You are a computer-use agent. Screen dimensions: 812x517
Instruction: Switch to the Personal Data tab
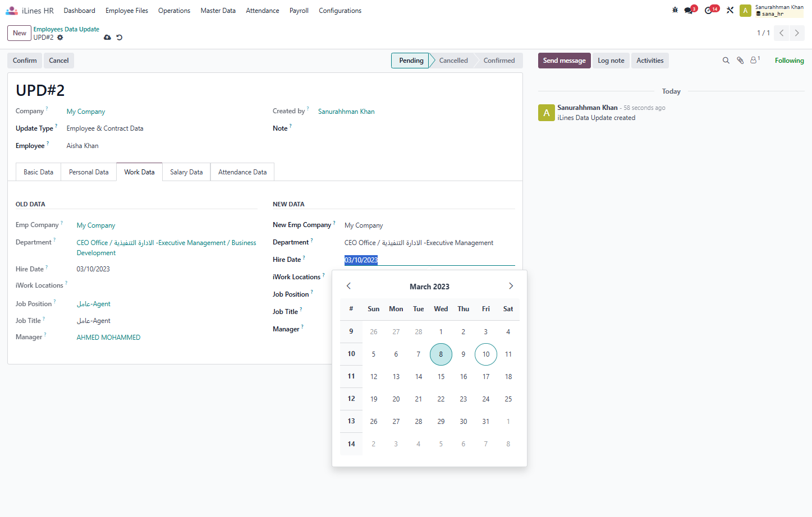pyautogui.click(x=89, y=172)
